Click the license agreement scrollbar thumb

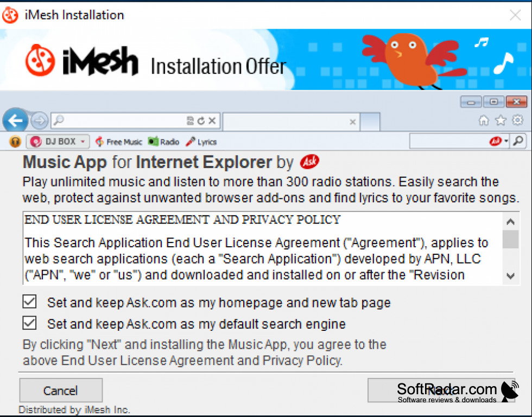pos(510,239)
